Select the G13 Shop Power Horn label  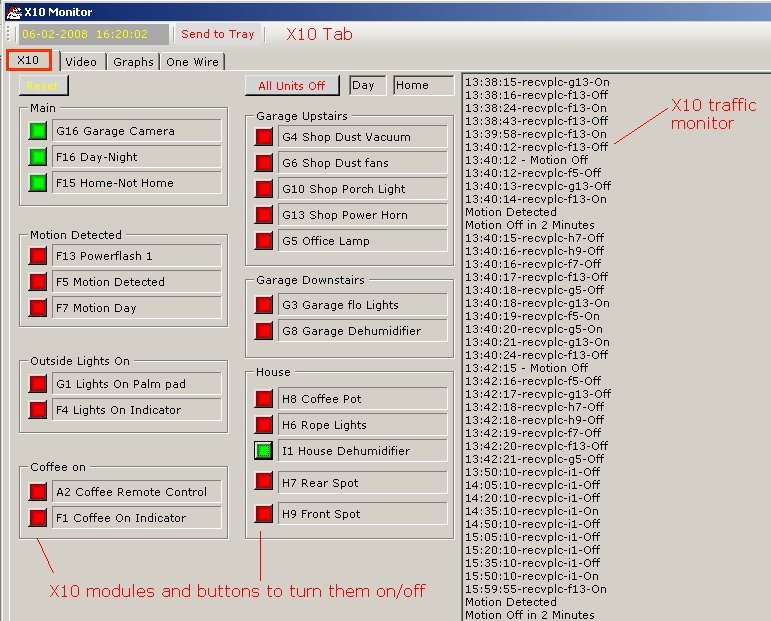pyautogui.click(x=363, y=215)
